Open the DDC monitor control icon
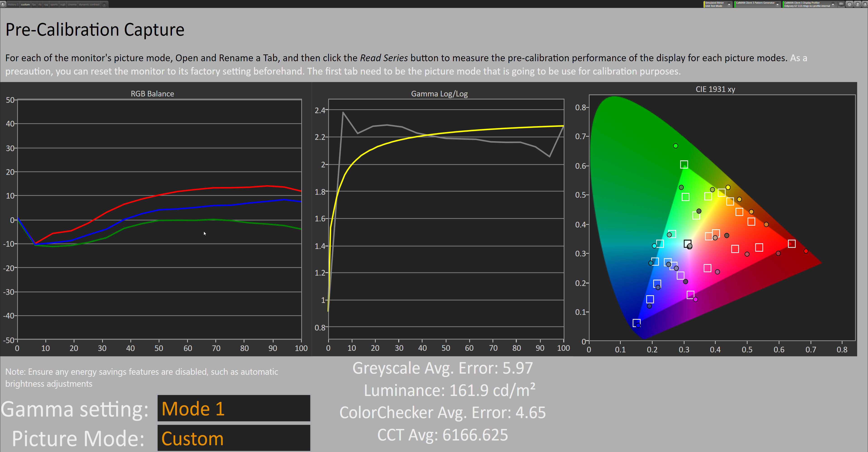The width and height of the screenshot is (868, 452). click(841, 4)
